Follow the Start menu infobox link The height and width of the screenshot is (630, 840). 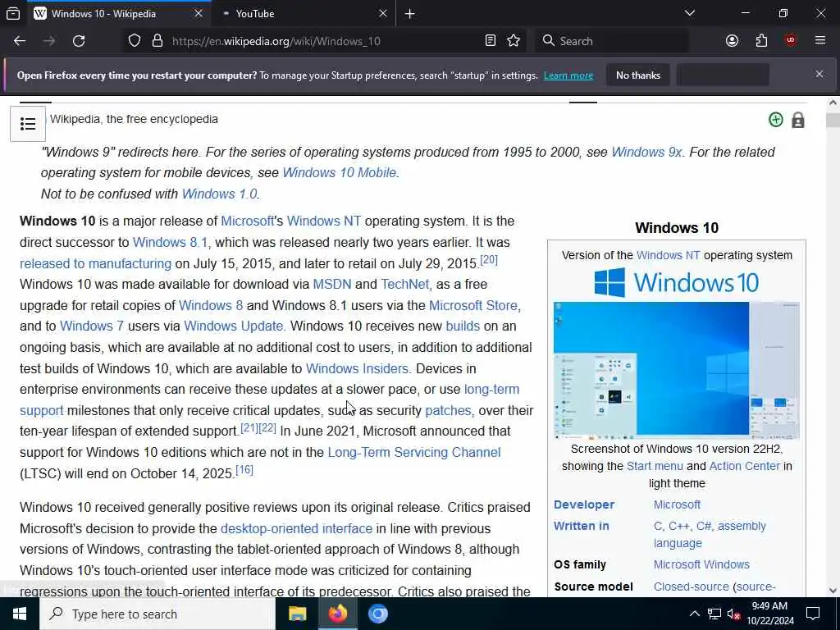click(655, 466)
